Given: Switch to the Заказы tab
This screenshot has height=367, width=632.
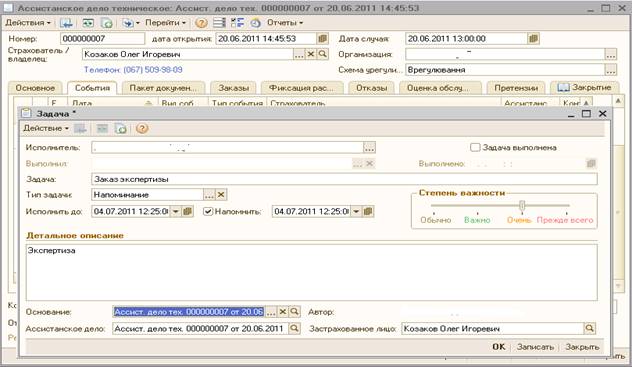Looking at the screenshot, I should pyautogui.click(x=233, y=88).
